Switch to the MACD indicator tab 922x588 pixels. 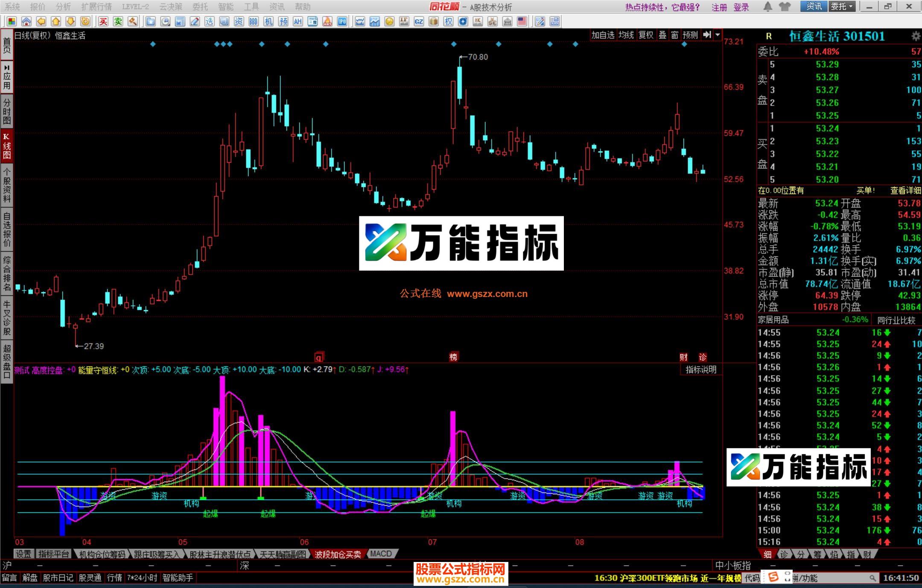point(381,553)
